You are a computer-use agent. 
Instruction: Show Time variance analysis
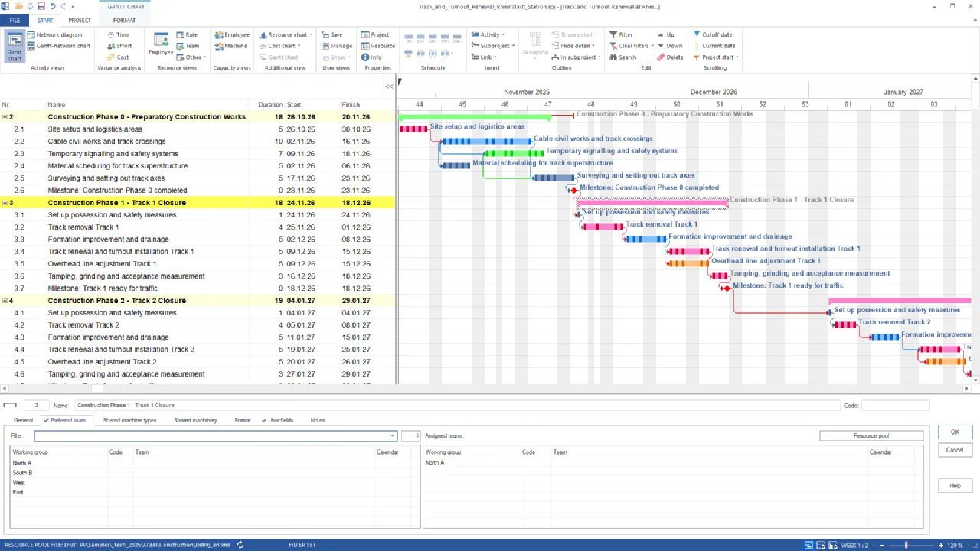point(118,34)
